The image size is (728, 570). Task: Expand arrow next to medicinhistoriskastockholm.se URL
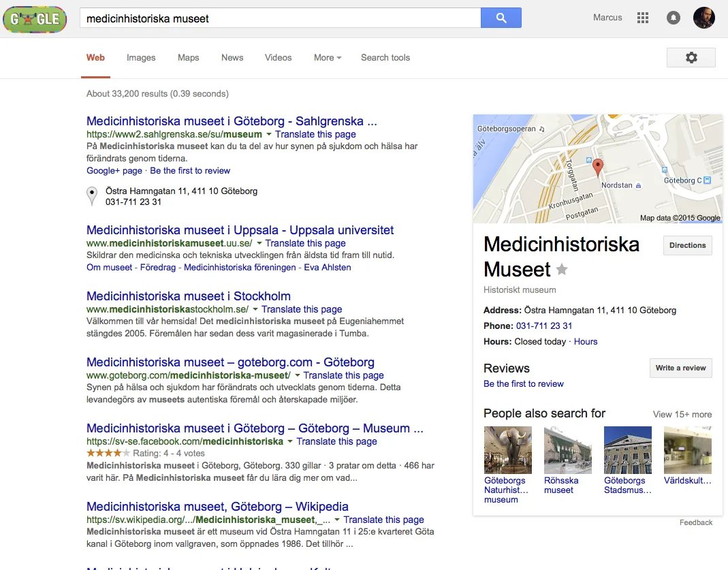255,309
